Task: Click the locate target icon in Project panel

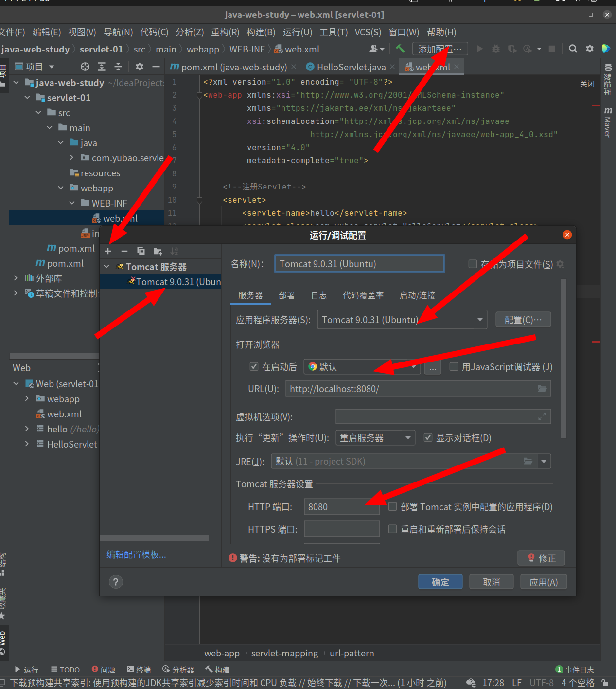Action: pyautogui.click(x=85, y=67)
